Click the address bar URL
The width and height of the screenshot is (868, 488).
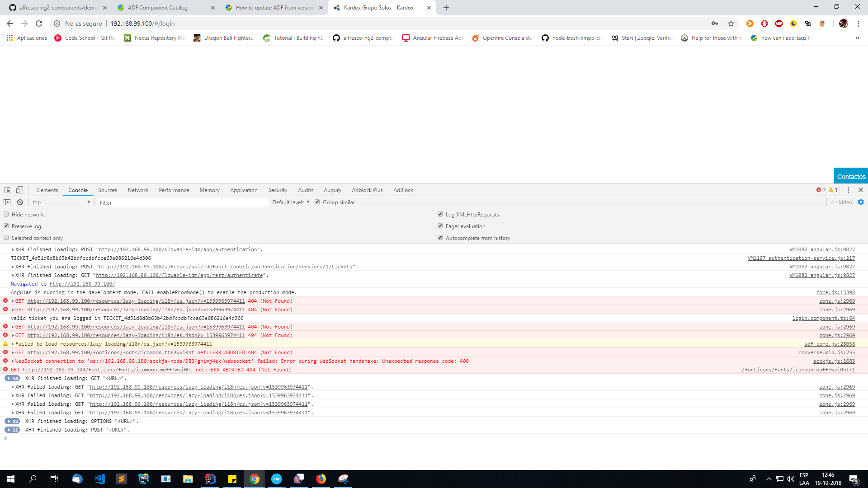point(142,23)
